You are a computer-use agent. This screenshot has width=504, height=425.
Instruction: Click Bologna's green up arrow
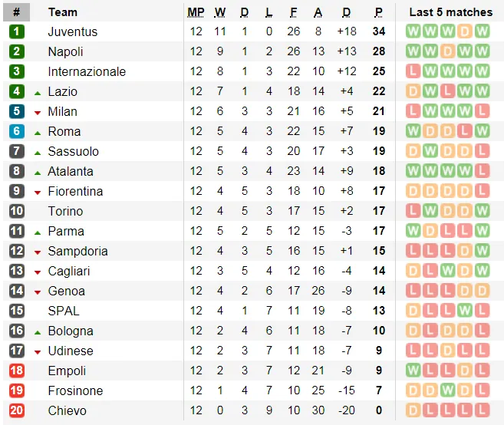tap(38, 333)
